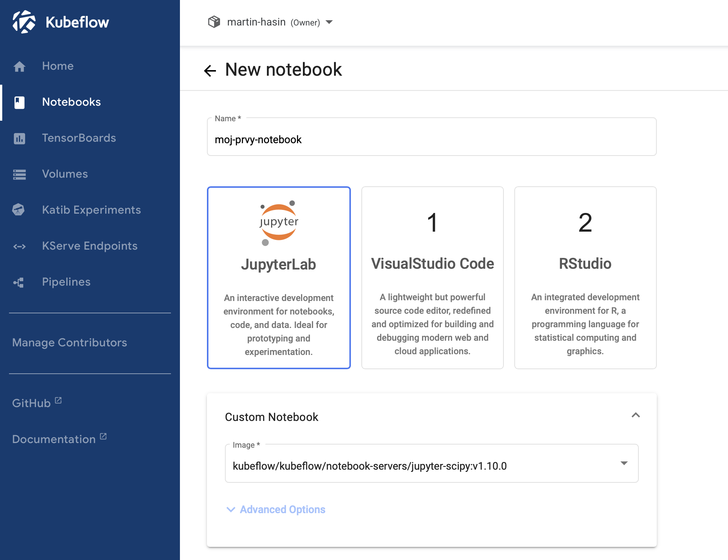Viewport: 728px width, 560px height.
Task: Click the notebook Name input field
Action: tap(431, 139)
